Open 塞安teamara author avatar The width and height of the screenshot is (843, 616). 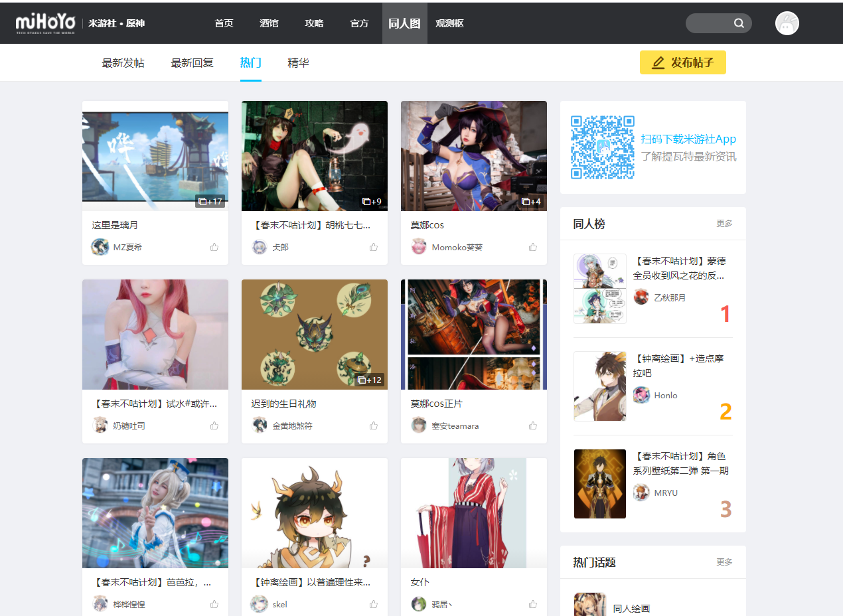pos(418,425)
